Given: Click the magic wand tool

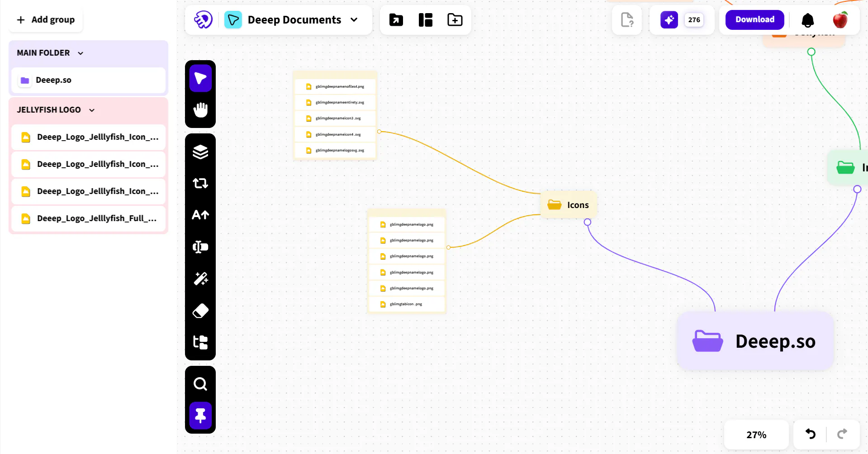Looking at the screenshot, I should pyautogui.click(x=200, y=279).
